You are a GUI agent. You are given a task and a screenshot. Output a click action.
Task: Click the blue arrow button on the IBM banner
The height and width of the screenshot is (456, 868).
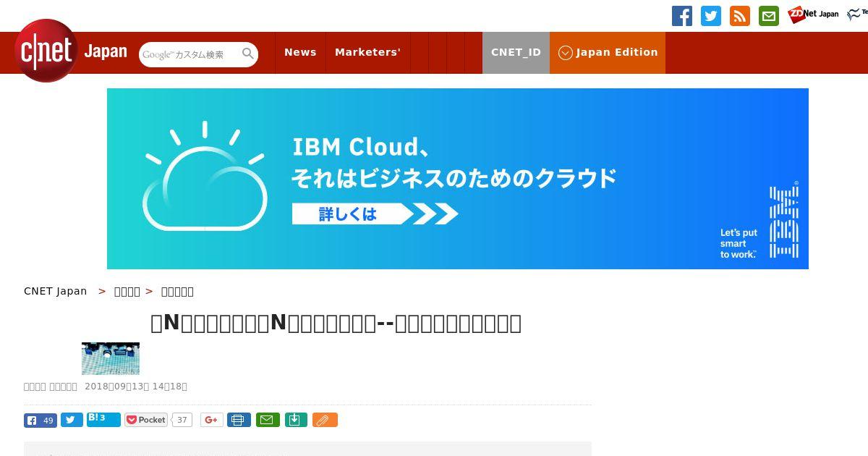click(x=375, y=214)
